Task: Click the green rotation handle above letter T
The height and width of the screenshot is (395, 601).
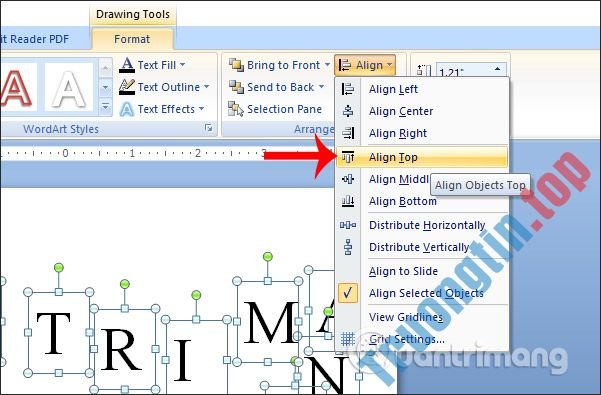Action: coord(59,267)
